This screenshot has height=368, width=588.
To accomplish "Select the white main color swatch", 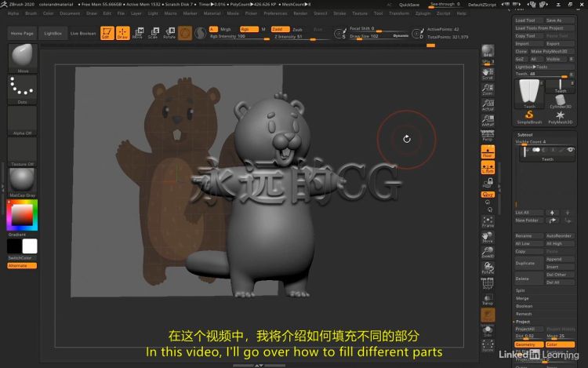I will 30,246.
